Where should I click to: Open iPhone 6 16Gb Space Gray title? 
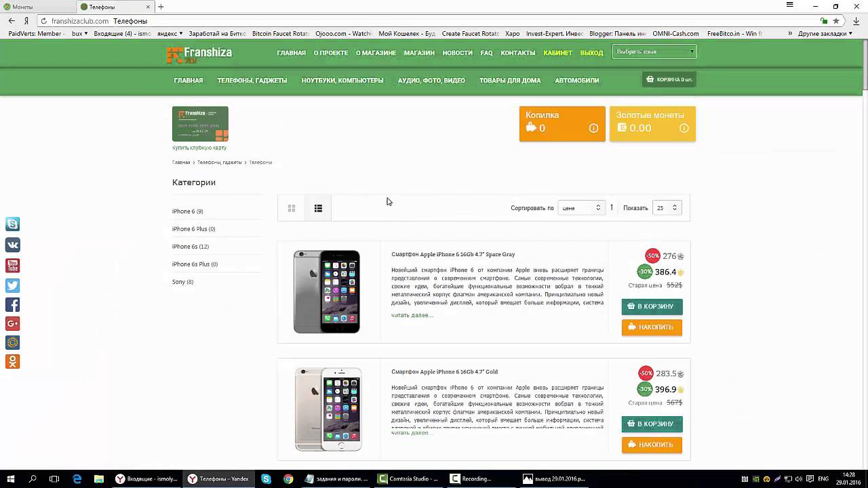453,254
